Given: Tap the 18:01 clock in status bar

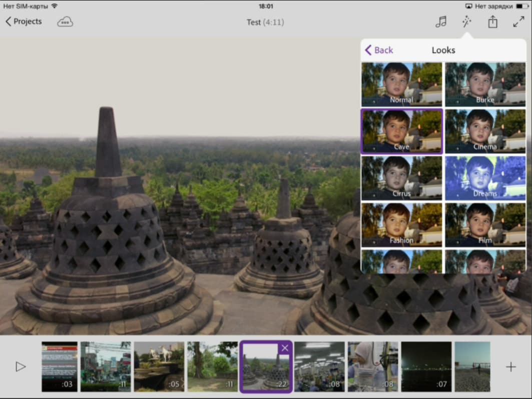Looking at the screenshot, I should pyautogui.click(x=266, y=6).
